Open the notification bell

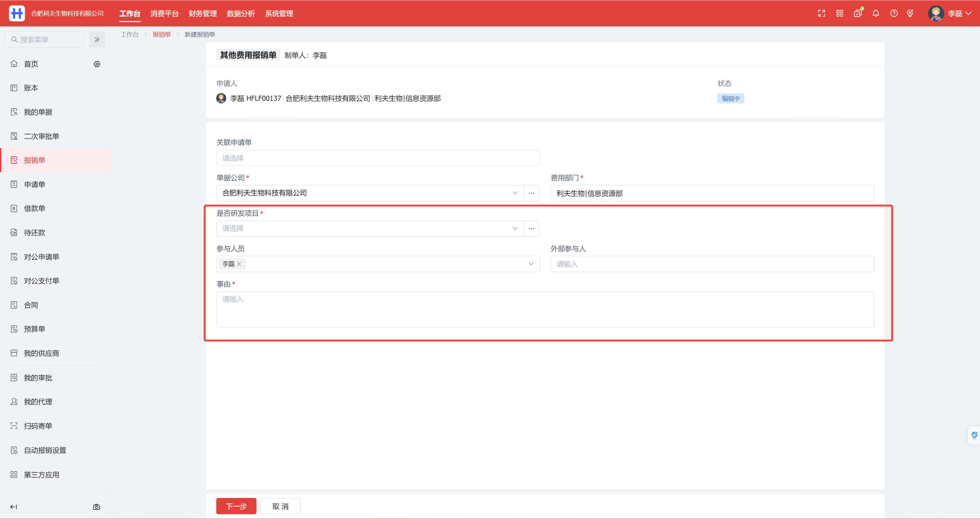pyautogui.click(x=876, y=13)
